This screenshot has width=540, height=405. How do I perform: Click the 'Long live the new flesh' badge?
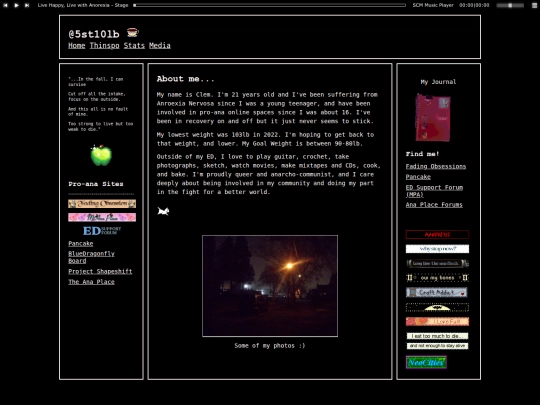pos(437,263)
